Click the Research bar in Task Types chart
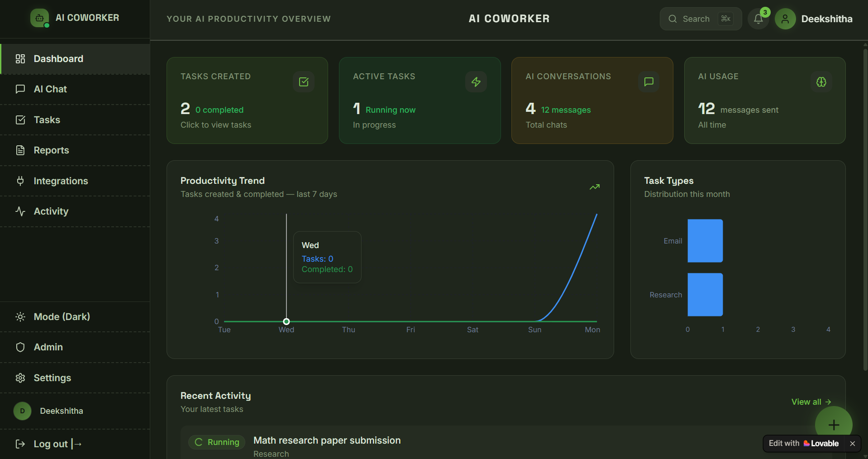 pyautogui.click(x=705, y=295)
